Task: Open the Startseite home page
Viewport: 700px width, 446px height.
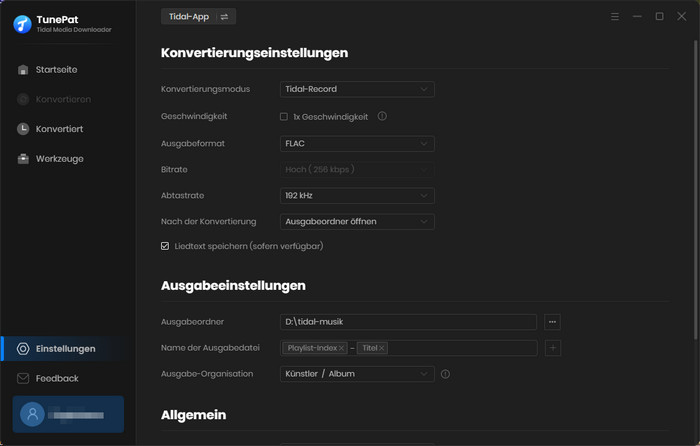Action: point(56,70)
